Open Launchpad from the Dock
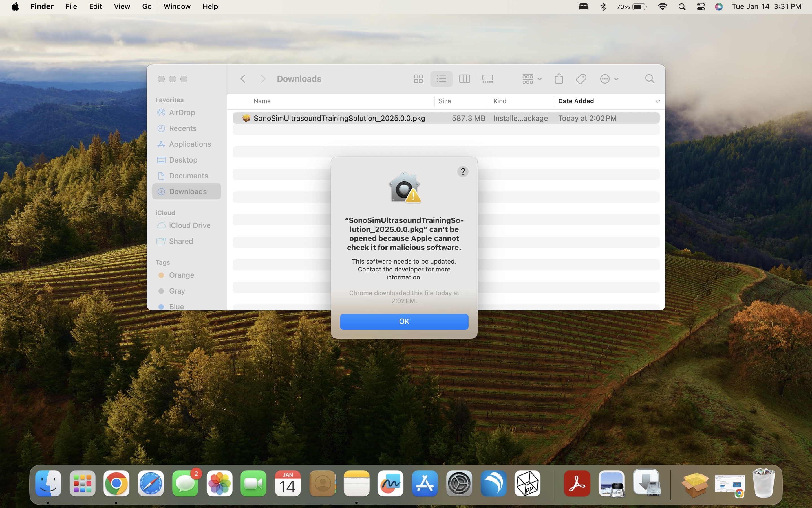Screen dimensions: 812x508 click(x=83, y=484)
